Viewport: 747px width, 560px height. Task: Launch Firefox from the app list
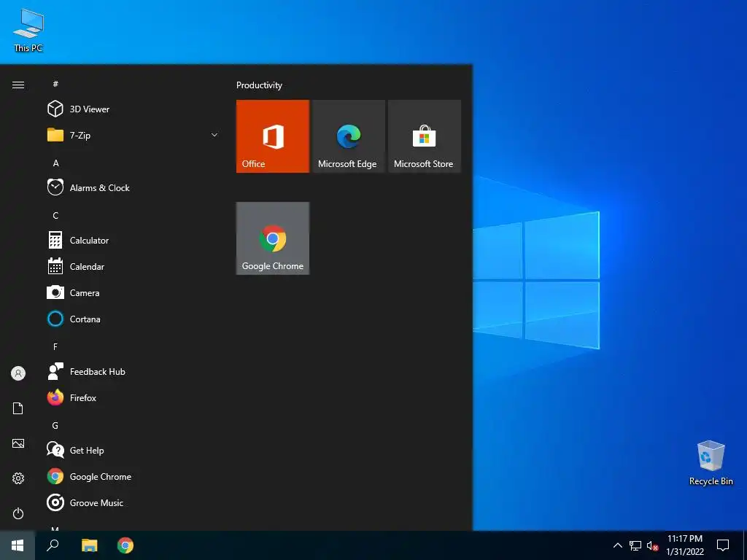coord(133,397)
